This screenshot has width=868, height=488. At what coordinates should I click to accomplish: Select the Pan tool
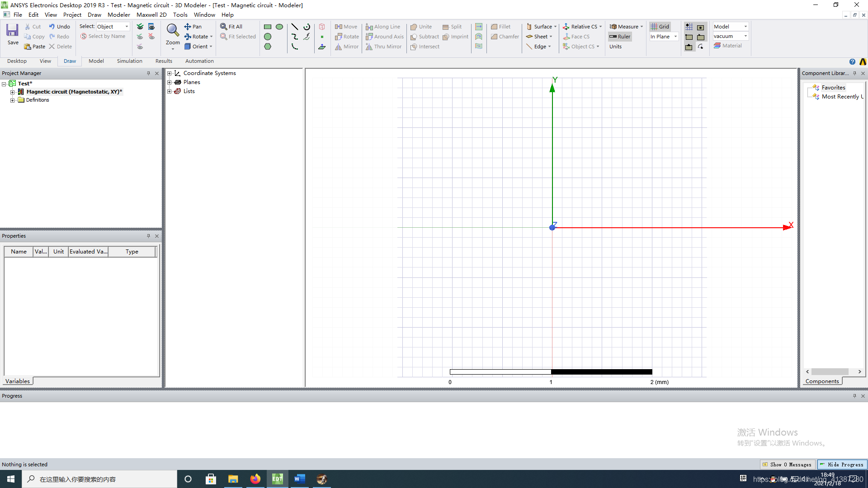[193, 27]
